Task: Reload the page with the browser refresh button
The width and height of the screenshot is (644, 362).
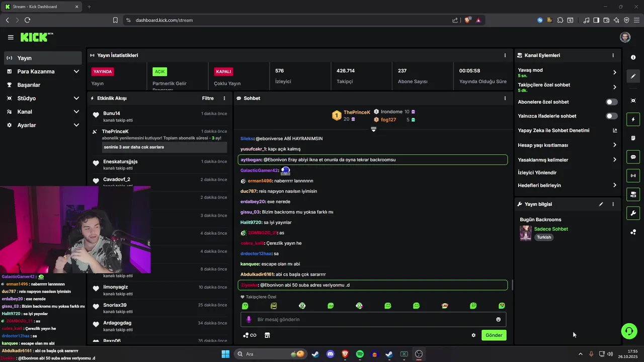Action: [27, 20]
